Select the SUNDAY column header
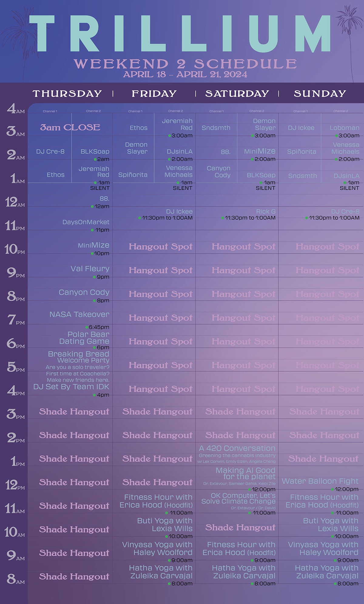This screenshot has height=604, width=364. coord(320,93)
